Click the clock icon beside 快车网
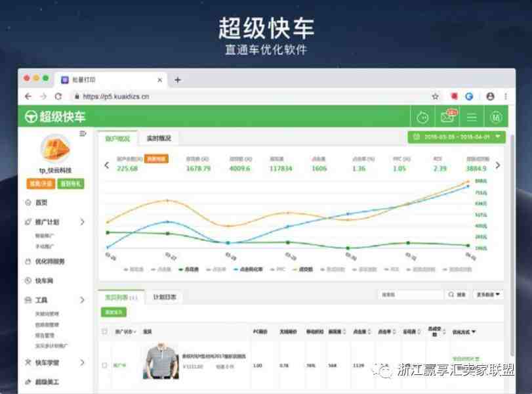 28,280
